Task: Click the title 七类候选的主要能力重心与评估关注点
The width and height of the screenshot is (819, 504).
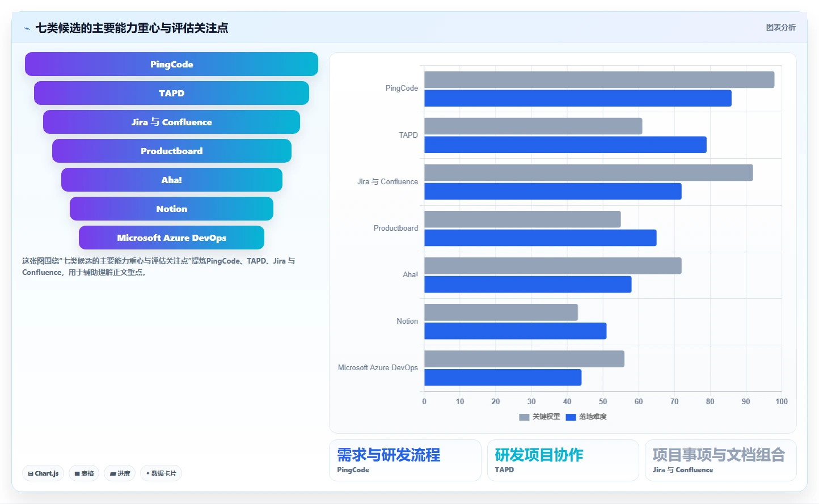Action: [x=132, y=28]
